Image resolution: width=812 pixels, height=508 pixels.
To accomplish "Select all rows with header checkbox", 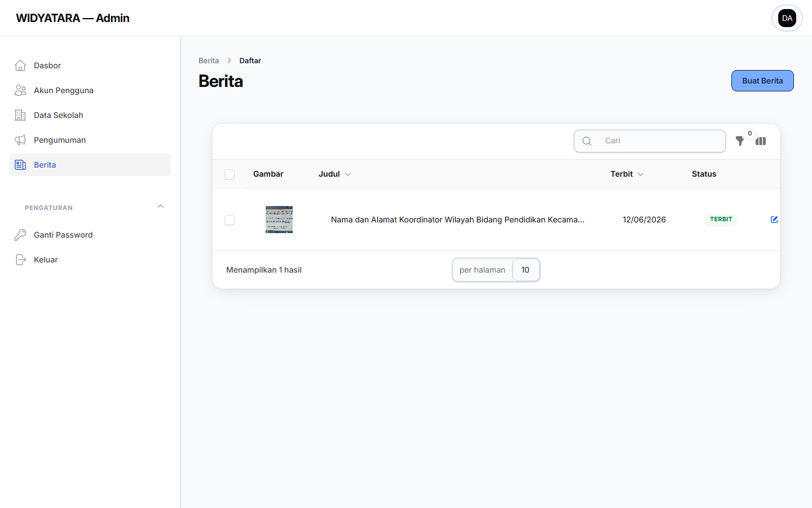I will (x=230, y=174).
